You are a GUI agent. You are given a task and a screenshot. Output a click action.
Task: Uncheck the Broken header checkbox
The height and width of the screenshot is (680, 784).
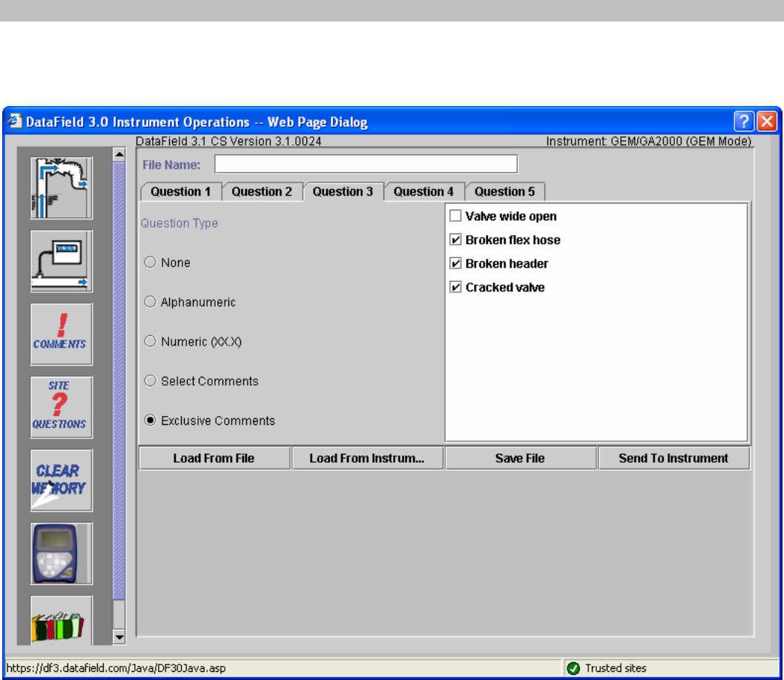455,263
